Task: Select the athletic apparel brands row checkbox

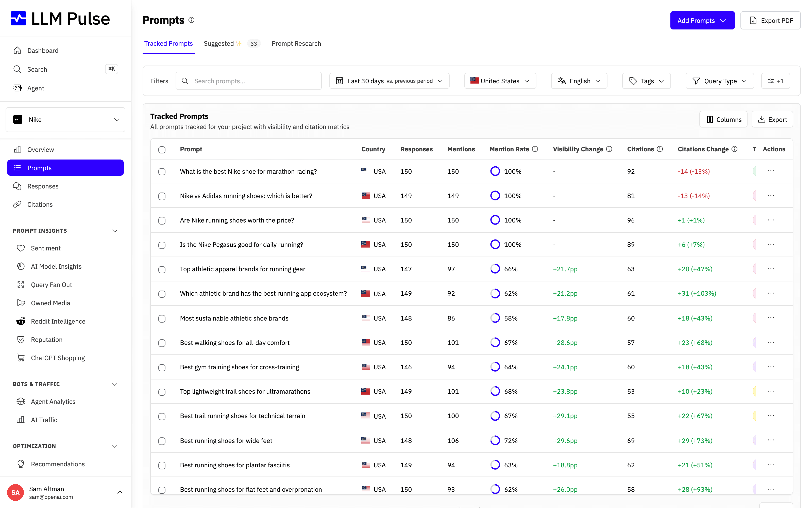Action: pos(162,269)
